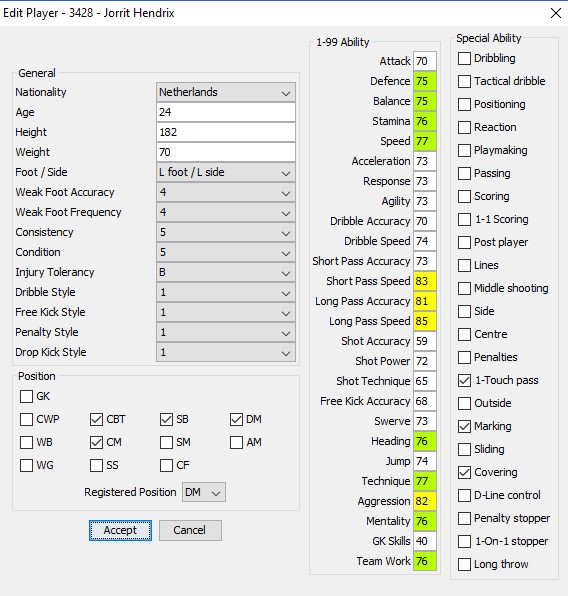Enable the Long throw special ability
This screenshot has width=568, height=596.
tap(464, 564)
